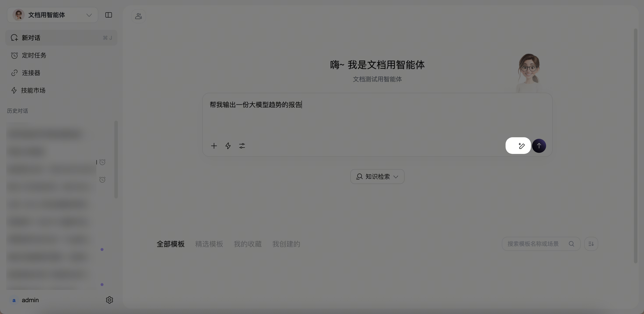644x314 pixels.
Task: Click the assistant avatar illustration
Action: [x=529, y=73]
